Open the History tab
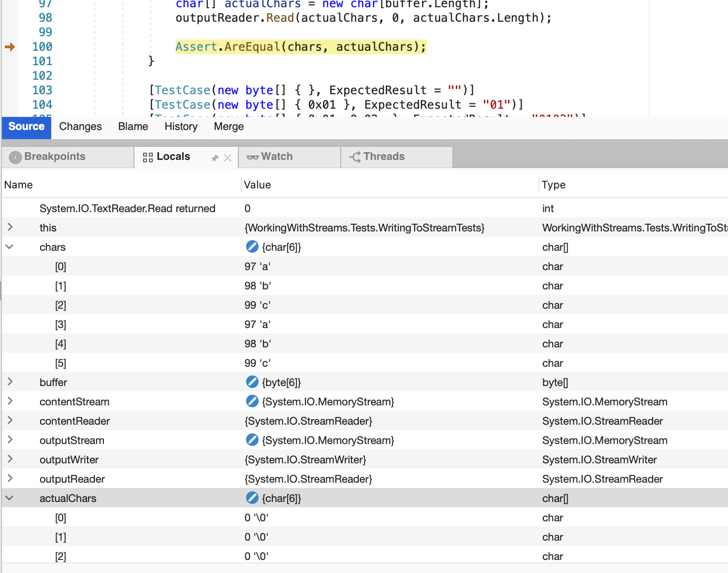Screen dimensions: 728x573 [x=181, y=127]
